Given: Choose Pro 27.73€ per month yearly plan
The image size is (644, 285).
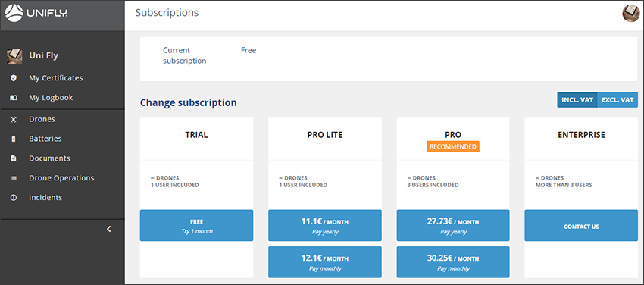Looking at the screenshot, I should [453, 225].
